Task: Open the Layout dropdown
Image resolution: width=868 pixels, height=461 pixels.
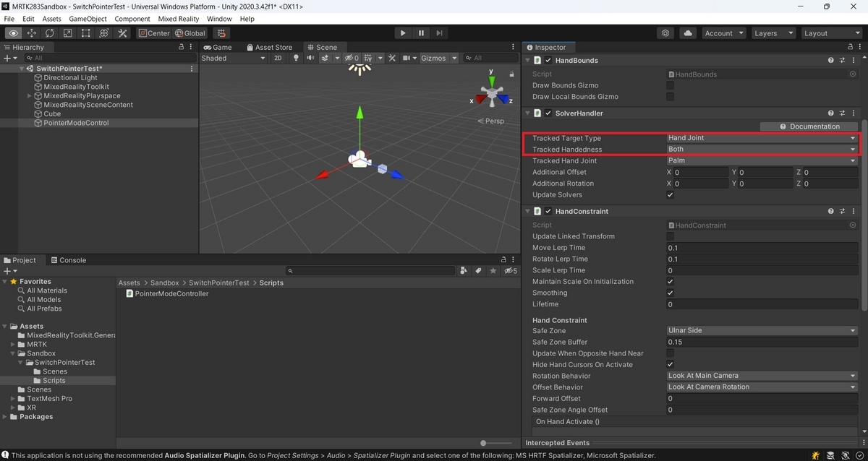Action: point(831,33)
